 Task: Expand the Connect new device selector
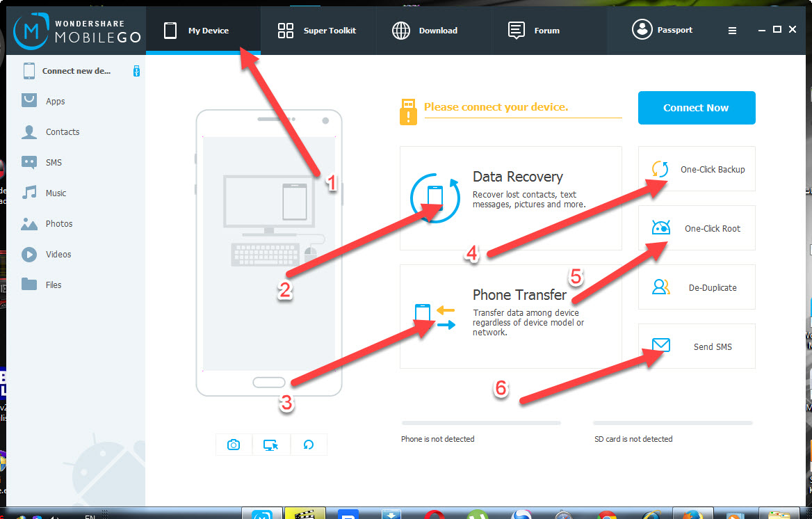(x=76, y=71)
